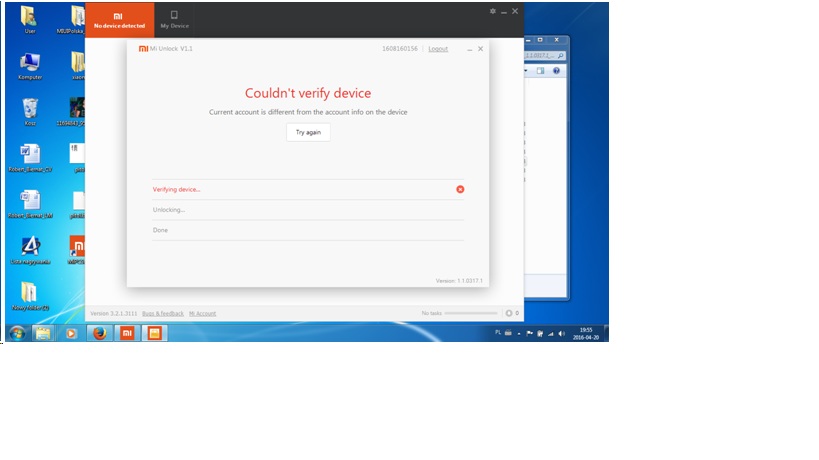Select the No device detected tab

[119, 19]
